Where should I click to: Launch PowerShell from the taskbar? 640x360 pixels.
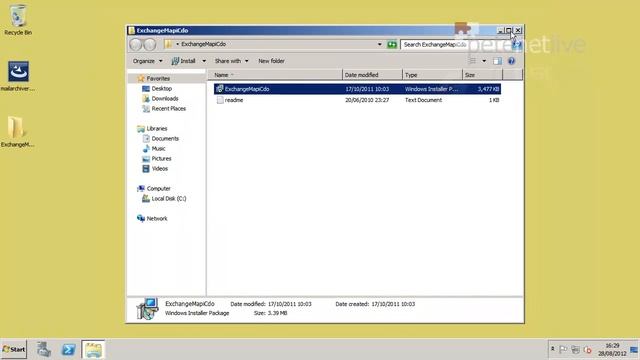[x=69, y=349]
